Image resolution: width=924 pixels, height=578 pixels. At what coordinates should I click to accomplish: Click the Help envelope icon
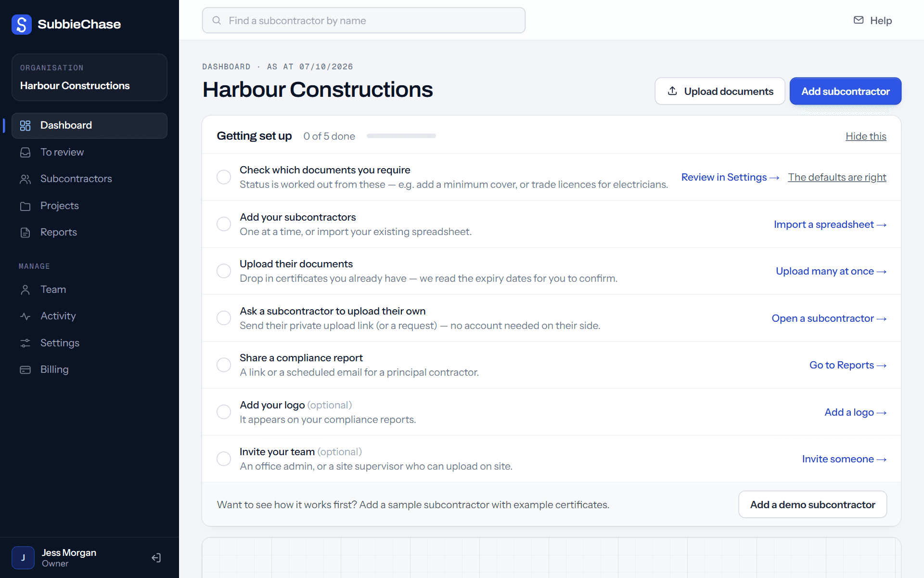859,20
